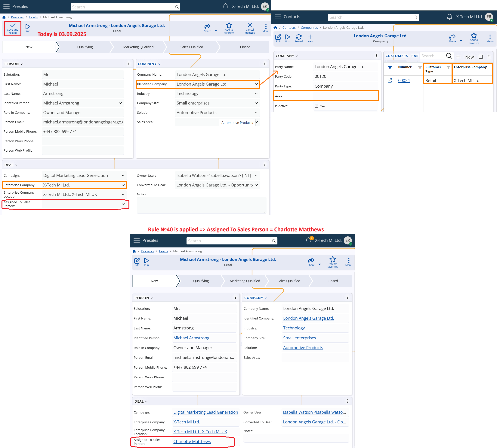The image size is (497, 448).
Task: Open the Contacts hamburger menu
Action: (x=278, y=17)
